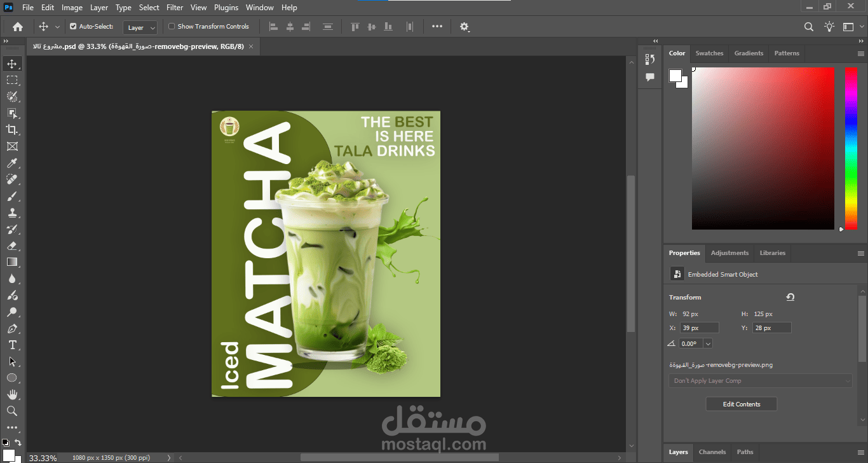The height and width of the screenshot is (463, 868).
Task: Click the Home icon in options bar
Action: (17, 27)
